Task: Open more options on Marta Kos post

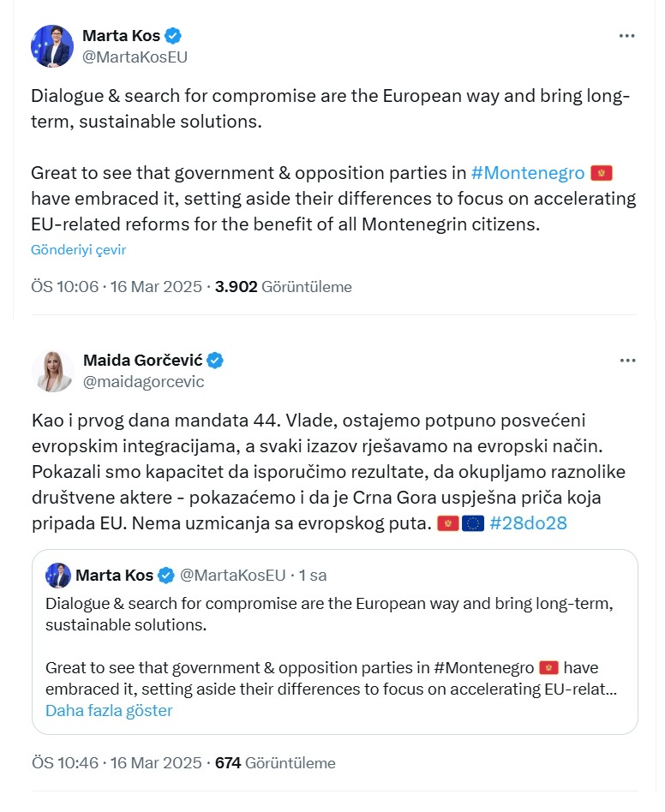Action: [x=627, y=36]
